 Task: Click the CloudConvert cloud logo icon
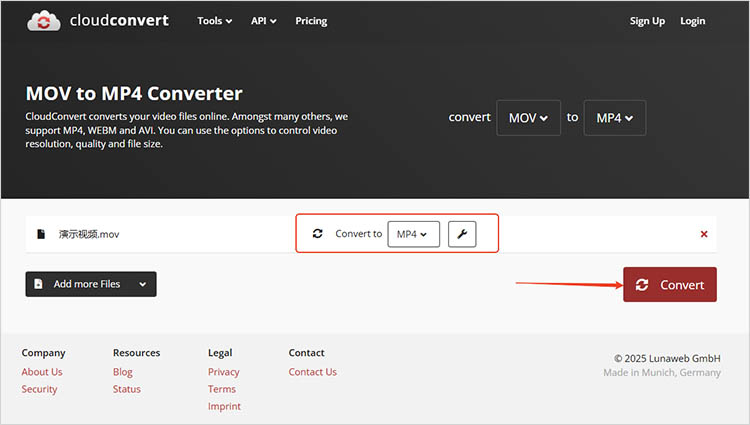coord(44,21)
